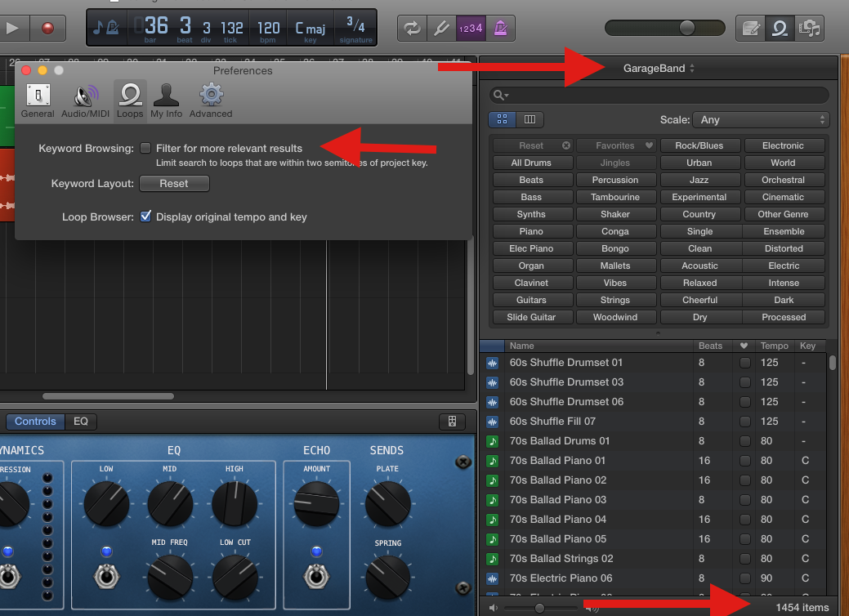
Task: Click the Keyword Layout Reset button
Action: (174, 184)
